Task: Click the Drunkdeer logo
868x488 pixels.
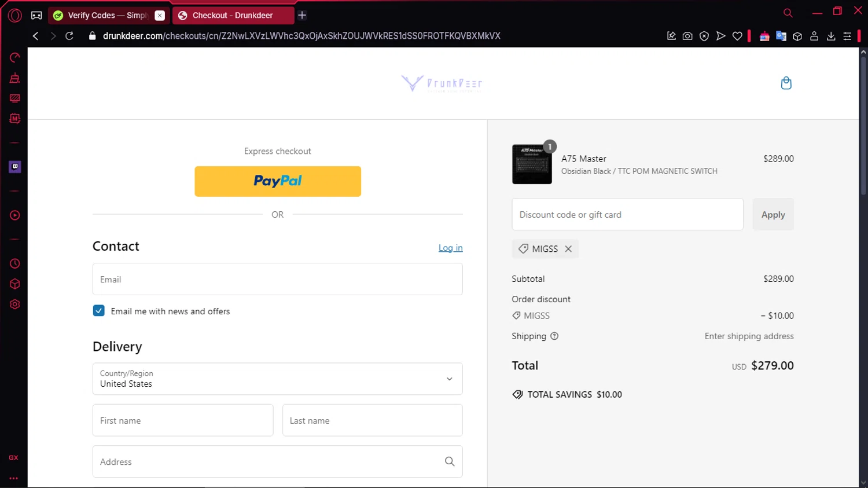Action: (442, 83)
